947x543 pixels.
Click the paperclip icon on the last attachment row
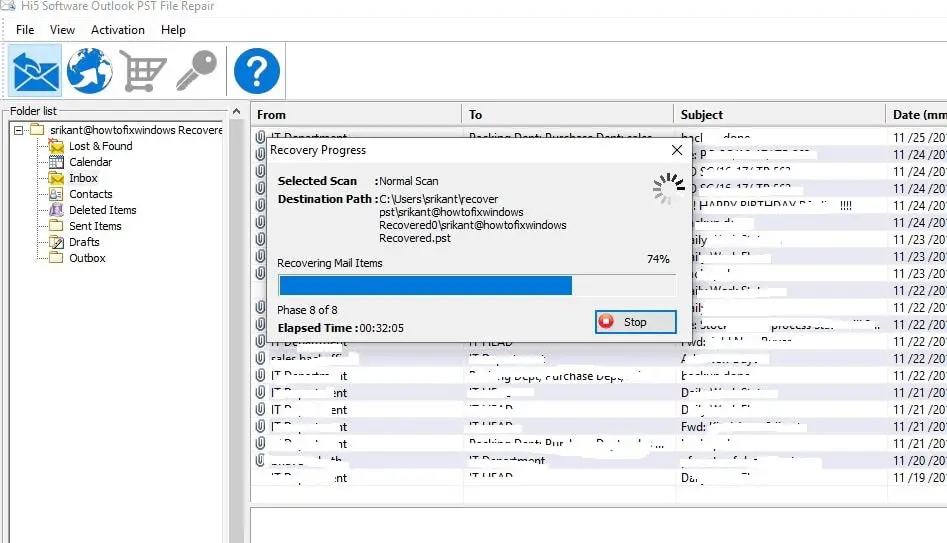pos(260,460)
